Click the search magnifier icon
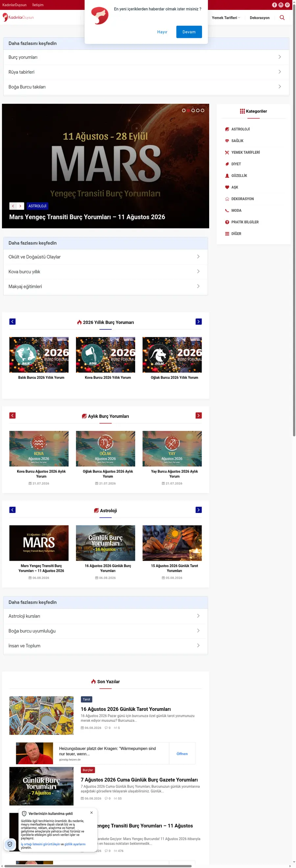This screenshot has height=868, width=296. pyautogui.click(x=282, y=17)
